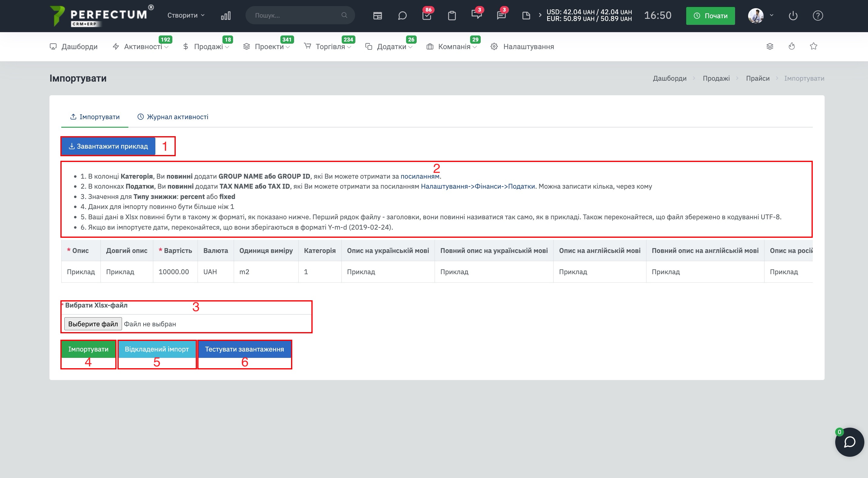Open the statistics bar chart icon
Screen dimensions: 868x478
[226, 15]
